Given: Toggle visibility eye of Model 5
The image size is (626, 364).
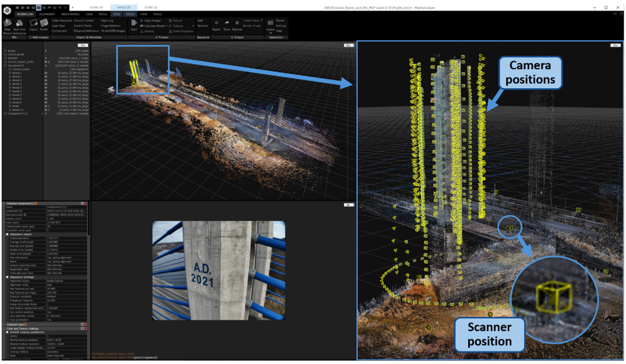Looking at the screenshot, I should coord(46,88).
